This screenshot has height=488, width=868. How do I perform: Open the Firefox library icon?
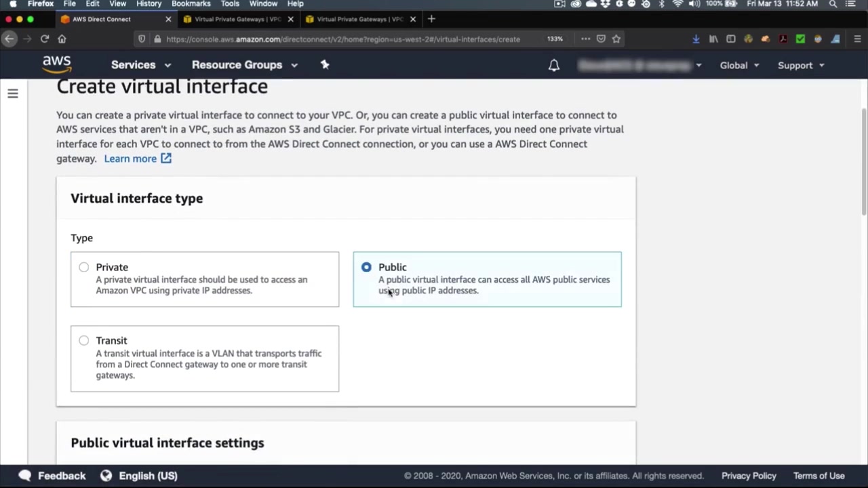tap(713, 39)
